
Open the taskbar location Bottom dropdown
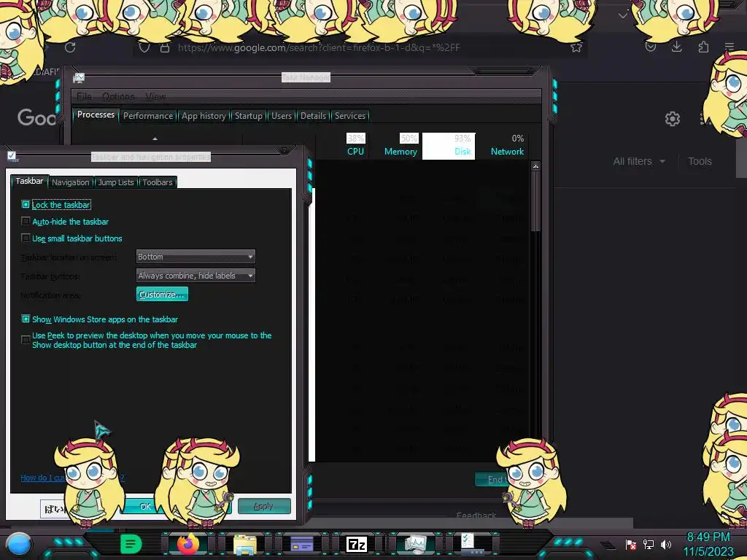(196, 257)
